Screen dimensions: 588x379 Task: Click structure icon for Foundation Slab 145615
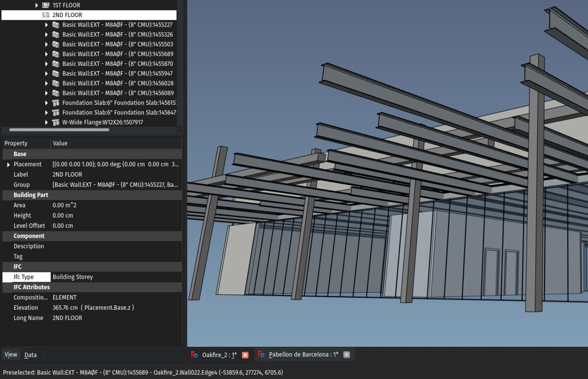55,103
